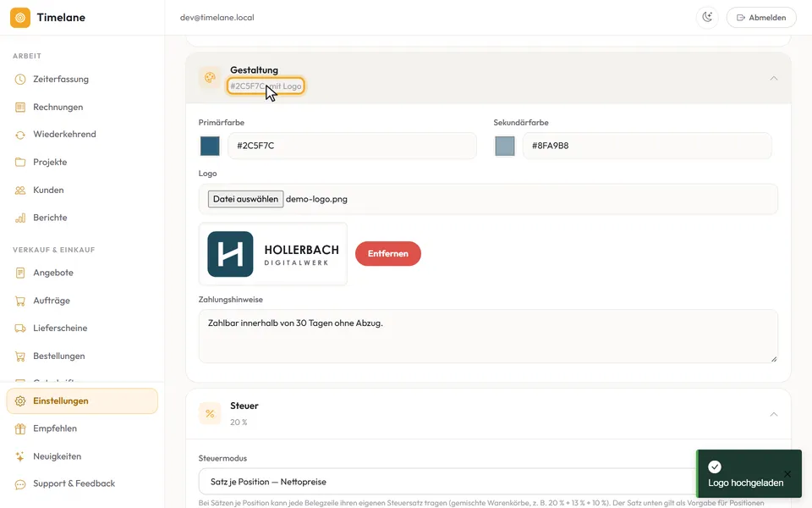Image resolution: width=812 pixels, height=508 pixels.
Task: Click the Abmelden logout button
Action: (761, 18)
